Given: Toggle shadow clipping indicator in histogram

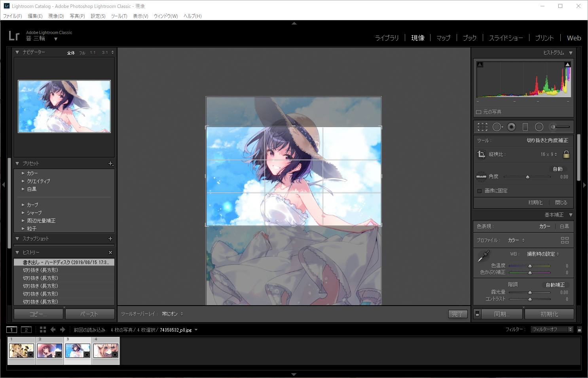Looking at the screenshot, I should click(x=480, y=64).
